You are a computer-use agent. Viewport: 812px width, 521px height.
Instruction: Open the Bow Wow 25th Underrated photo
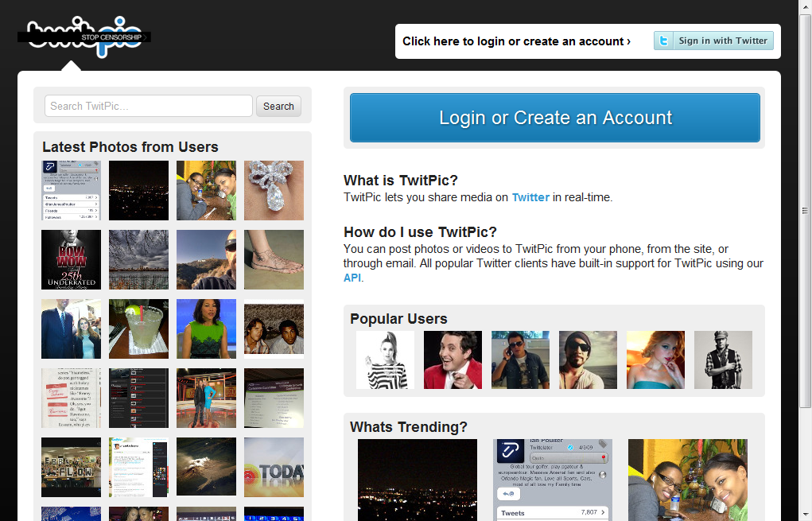72,260
